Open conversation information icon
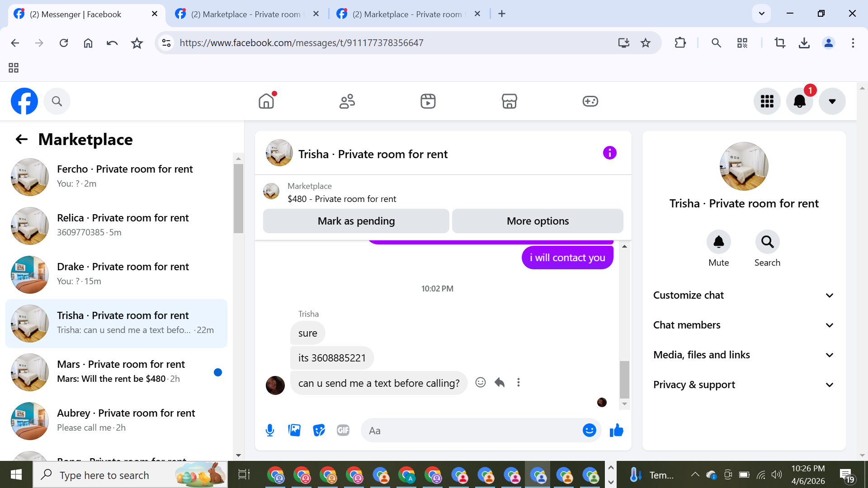The image size is (868, 488). (610, 153)
